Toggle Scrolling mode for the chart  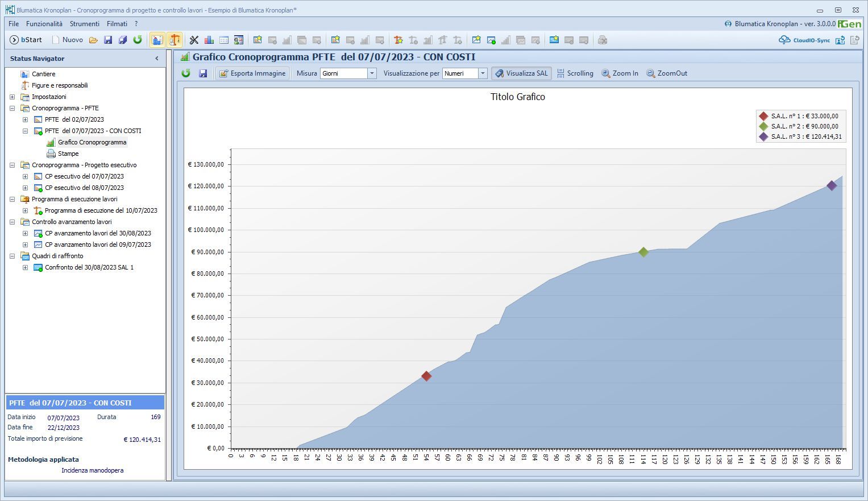575,73
